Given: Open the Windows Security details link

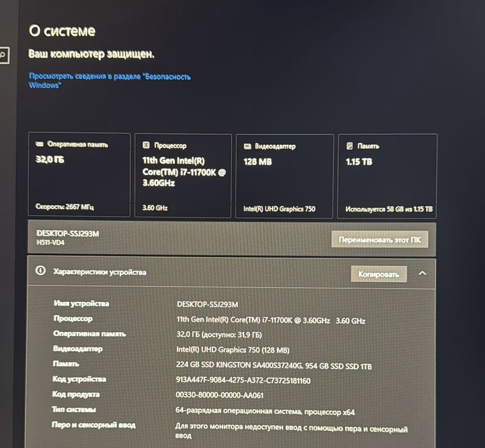Looking at the screenshot, I should coord(110,81).
